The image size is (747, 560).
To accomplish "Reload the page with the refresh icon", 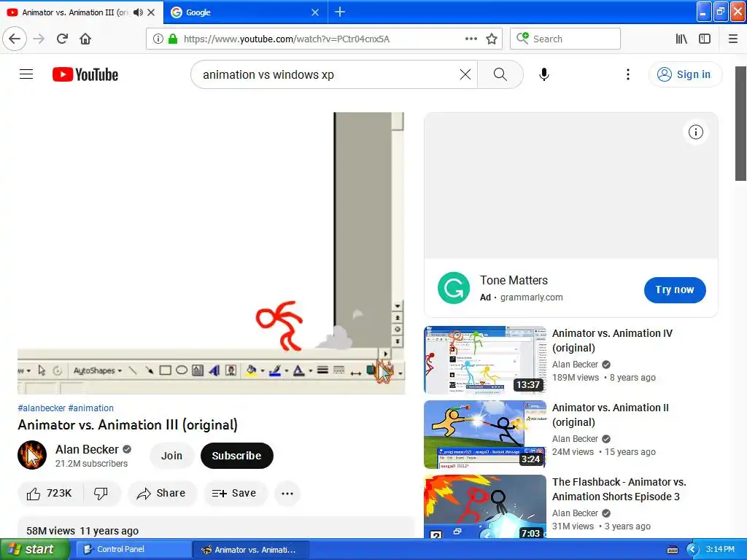I will (x=62, y=39).
